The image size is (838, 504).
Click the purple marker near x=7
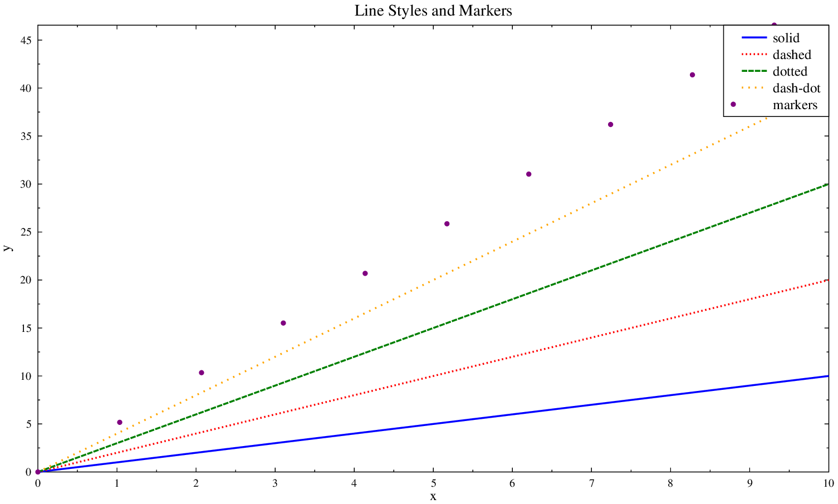(x=610, y=124)
